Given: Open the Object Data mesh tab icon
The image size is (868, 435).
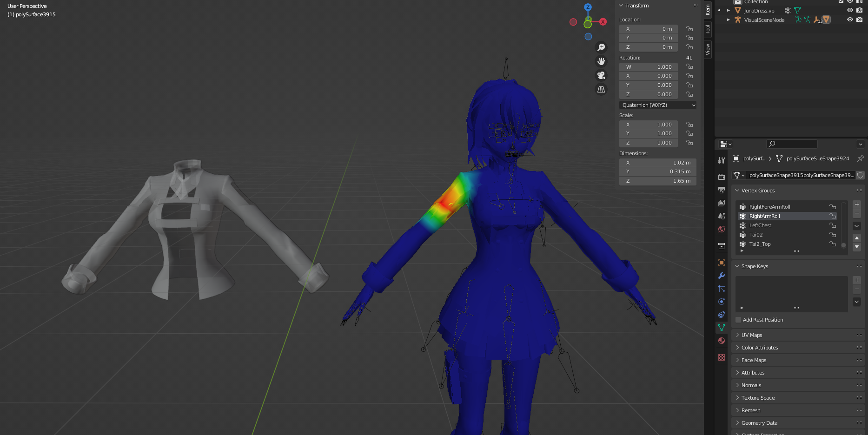Looking at the screenshot, I should (x=722, y=328).
